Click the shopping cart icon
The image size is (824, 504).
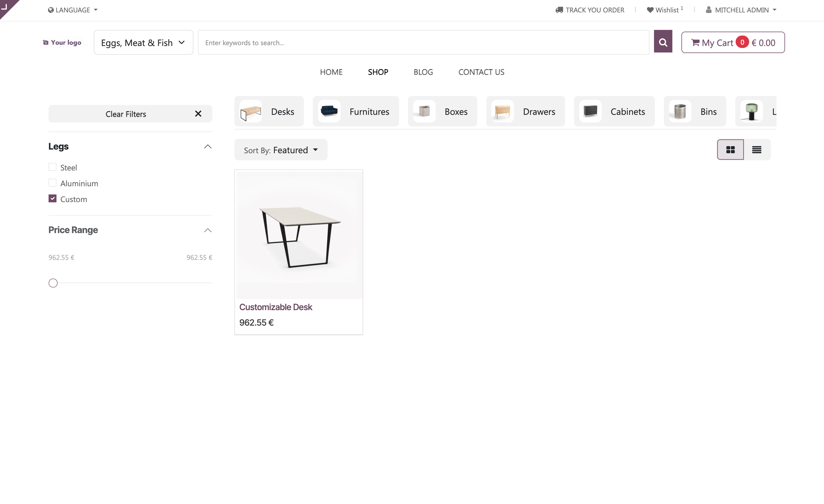click(x=695, y=42)
